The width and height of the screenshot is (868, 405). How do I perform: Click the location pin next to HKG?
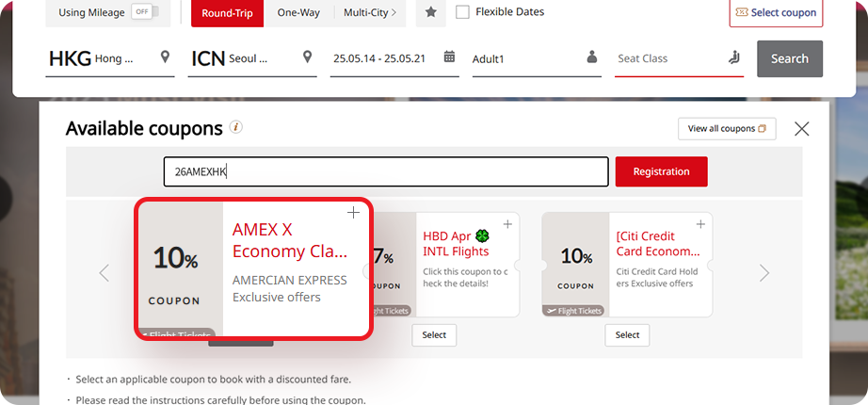tap(167, 57)
